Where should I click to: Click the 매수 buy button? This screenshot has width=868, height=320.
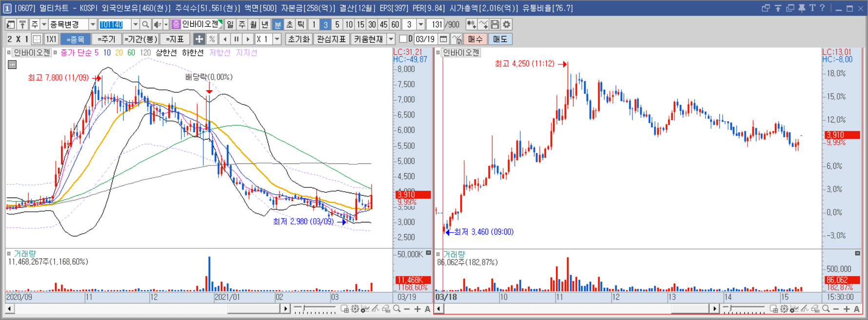point(475,39)
